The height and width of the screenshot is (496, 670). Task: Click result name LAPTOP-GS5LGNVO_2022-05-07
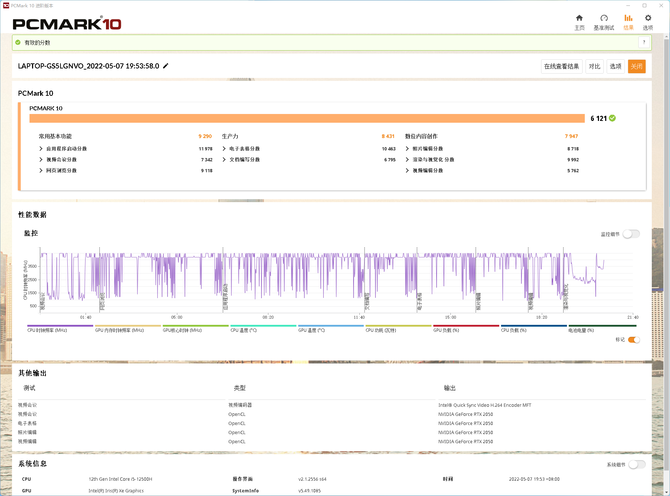click(x=88, y=66)
